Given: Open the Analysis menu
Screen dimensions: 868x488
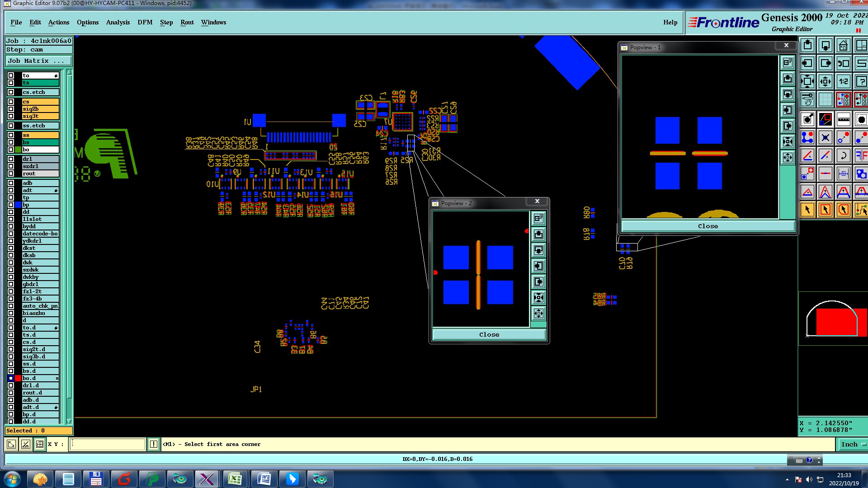Looking at the screenshot, I should click(118, 22).
